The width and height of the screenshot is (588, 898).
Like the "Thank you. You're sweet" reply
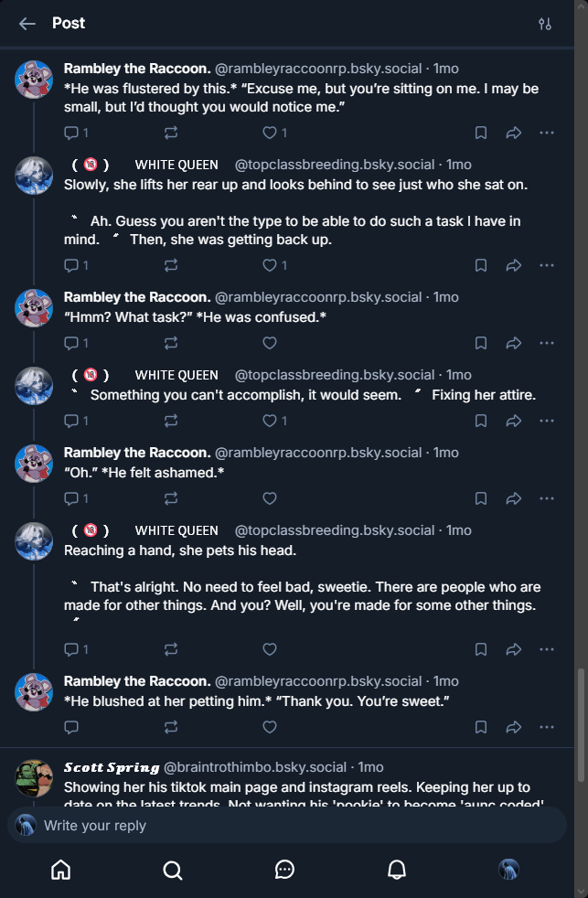[x=270, y=727]
